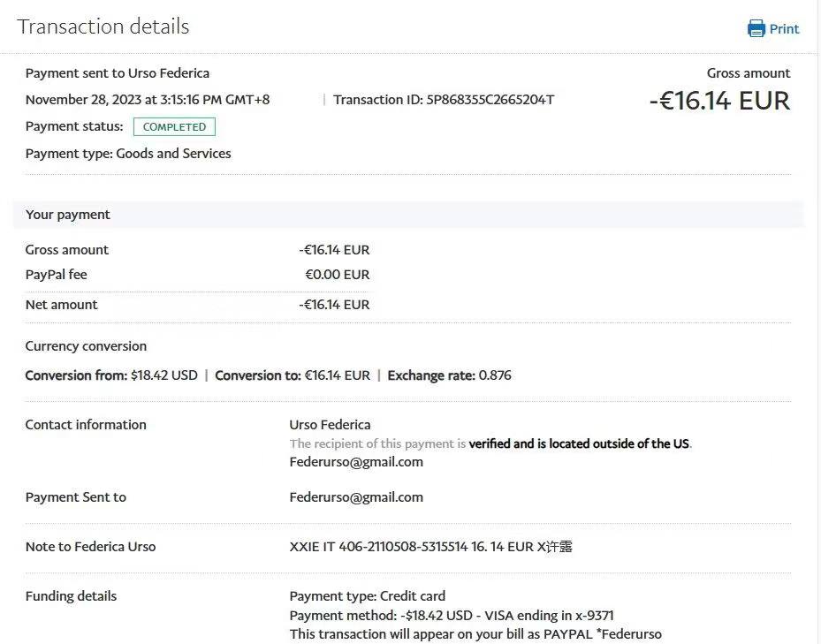Click the Print link text
821x644 pixels.
point(784,29)
